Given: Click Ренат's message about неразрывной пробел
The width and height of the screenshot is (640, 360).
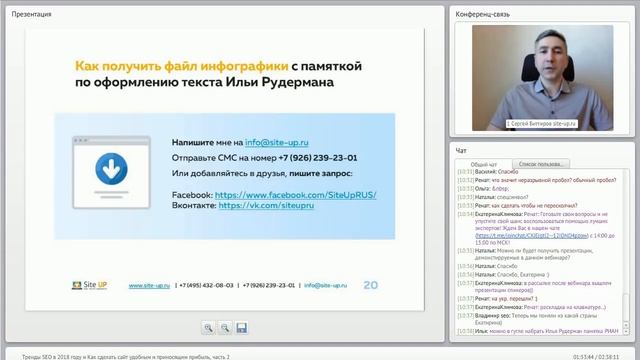Looking at the screenshot, I should pos(537,180).
